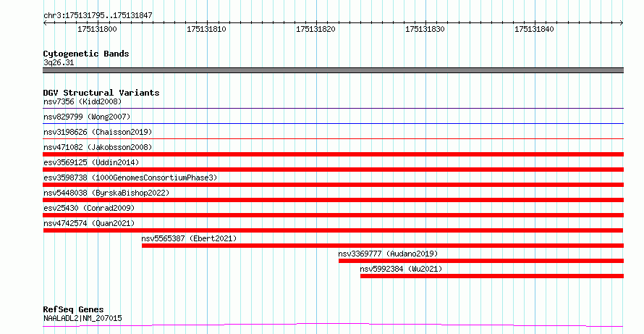Open variant nsv5448038 (ByrskaBishop2022) label
Image resolution: width=644 pixels, height=334 pixels.
click(106, 193)
